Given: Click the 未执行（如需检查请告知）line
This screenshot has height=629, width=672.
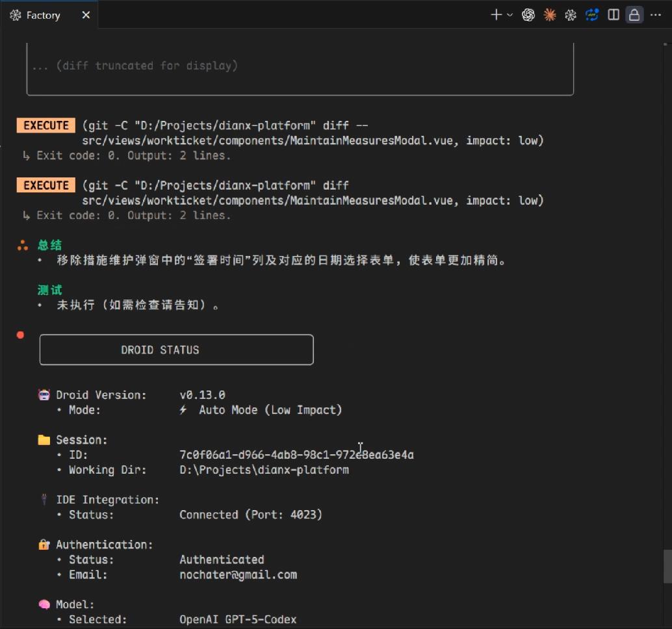Looking at the screenshot, I should [x=137, y=305].
